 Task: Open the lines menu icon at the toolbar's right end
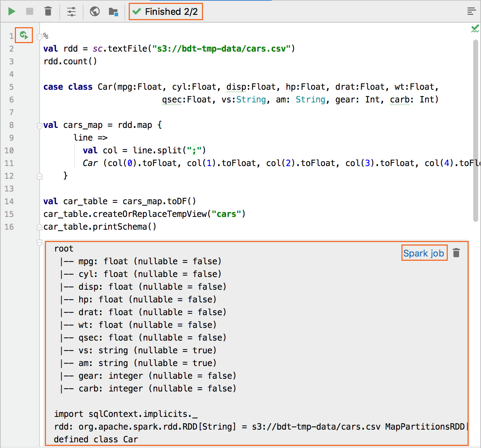tap(471, 12)
